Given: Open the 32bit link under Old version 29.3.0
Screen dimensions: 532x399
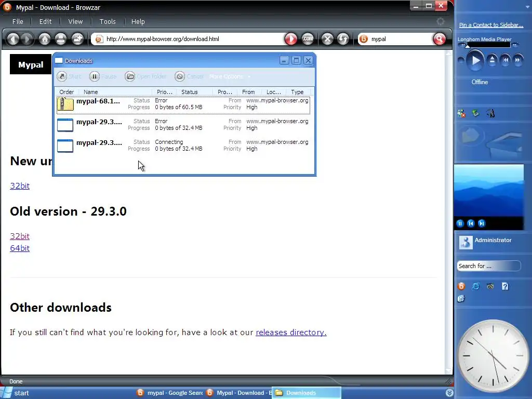Looking at the screenshot, I should point(20,236).
